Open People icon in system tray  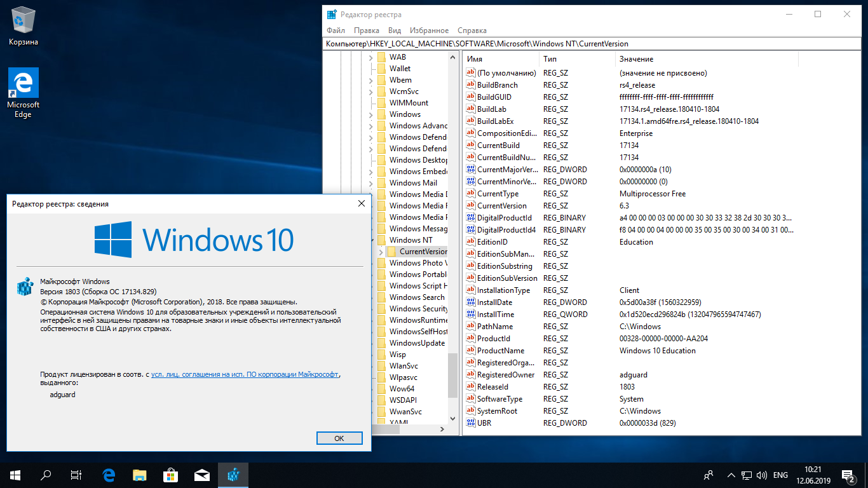708,475
